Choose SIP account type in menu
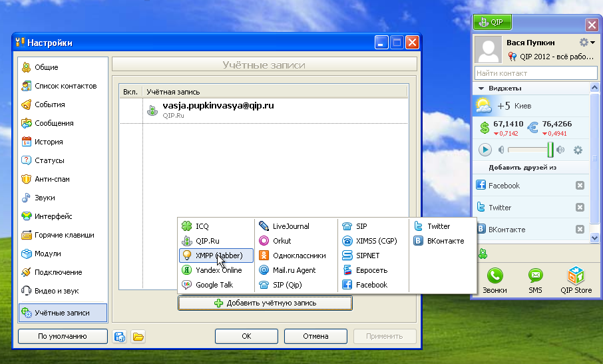The image size is (603, 364). [373, 226]
